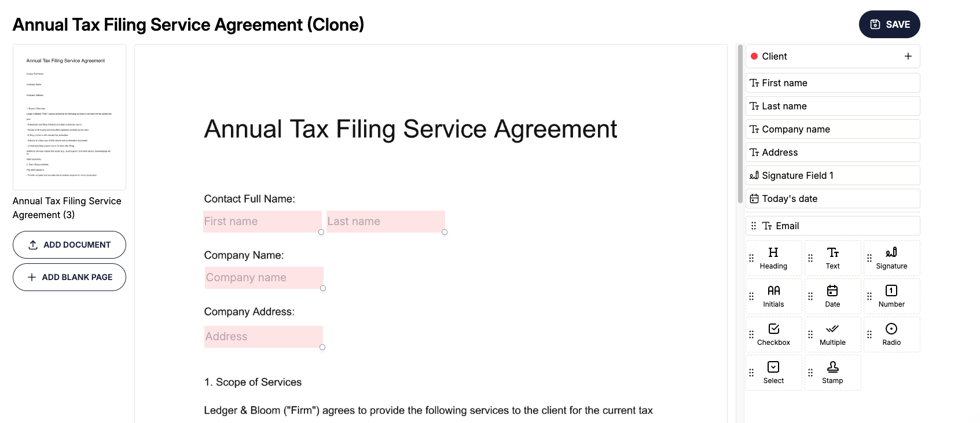Select the Signature field tool

pos(891,258)
